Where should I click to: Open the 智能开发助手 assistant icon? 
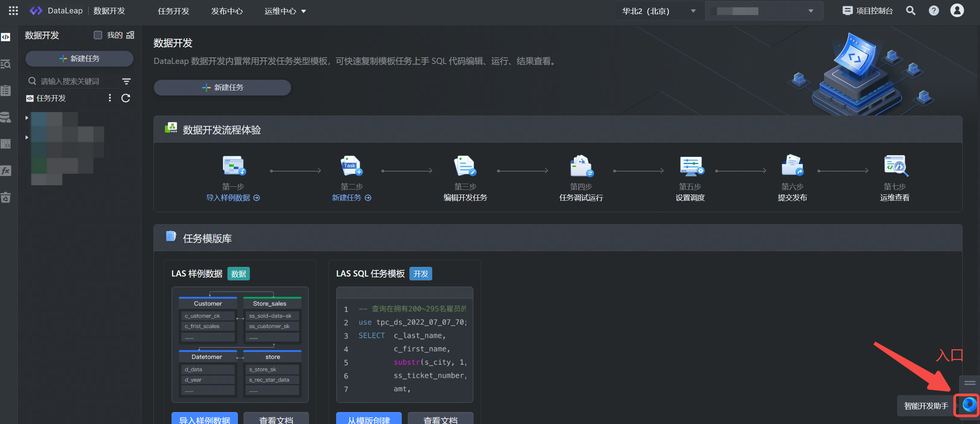pyautogui.click(x=969, y=405)
